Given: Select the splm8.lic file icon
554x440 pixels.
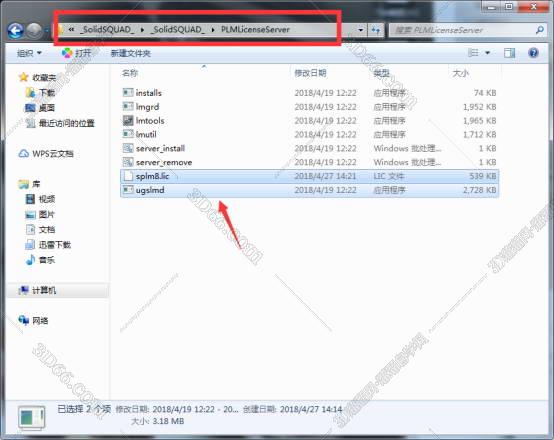Looking at the screenshot, I should (x=128, y=176).
